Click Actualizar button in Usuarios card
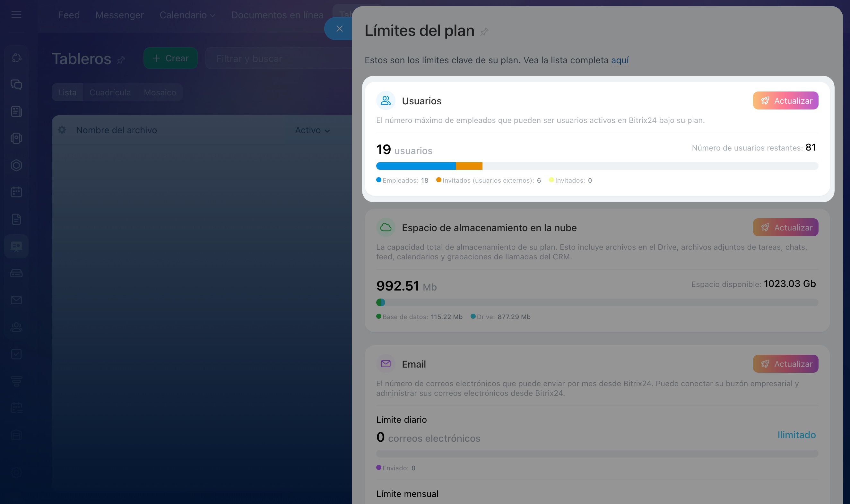Image resolution: width=850 pixels, height=504 pixels. point(785,100)
